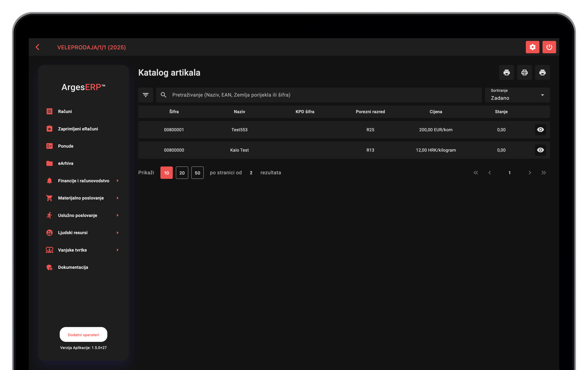The width and height of the screenshot is (588, 370).
Task: Show 20 results per page
Action: [x=182, y=173]
